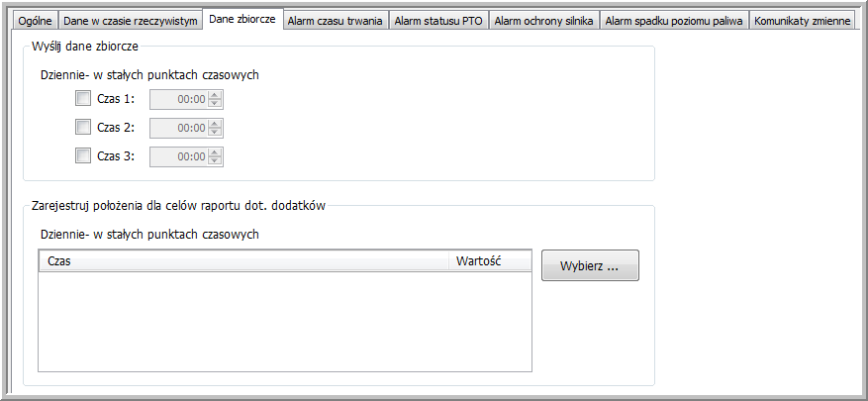Switch to the Ogólne tab
This screenshot has width=868, height=401.
coord(35,21)
